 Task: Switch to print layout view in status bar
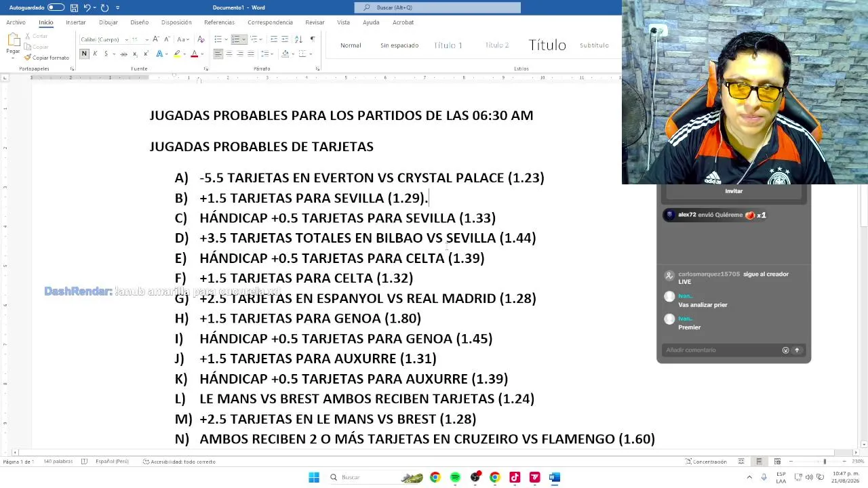pos(759,462)
